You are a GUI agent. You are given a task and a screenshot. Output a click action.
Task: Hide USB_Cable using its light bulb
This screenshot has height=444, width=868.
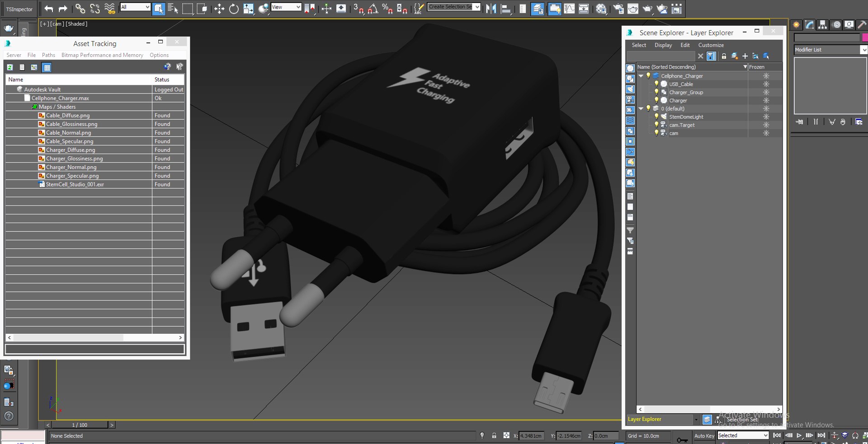click(656, 84)
